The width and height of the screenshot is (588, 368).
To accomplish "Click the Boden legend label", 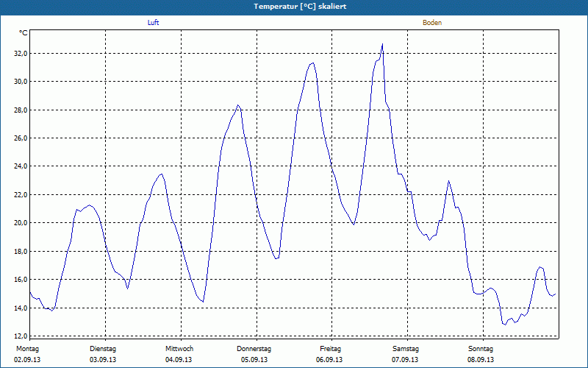I will pos(432,23).
